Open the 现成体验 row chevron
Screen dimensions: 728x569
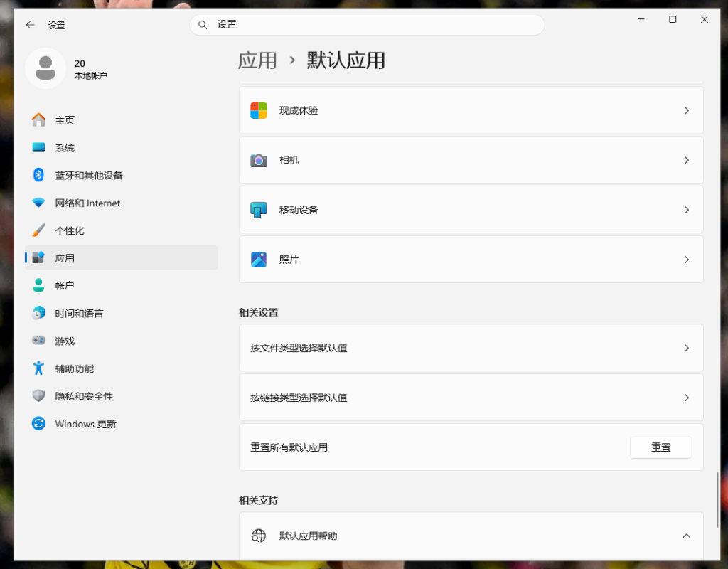click(x=687, y=110)
